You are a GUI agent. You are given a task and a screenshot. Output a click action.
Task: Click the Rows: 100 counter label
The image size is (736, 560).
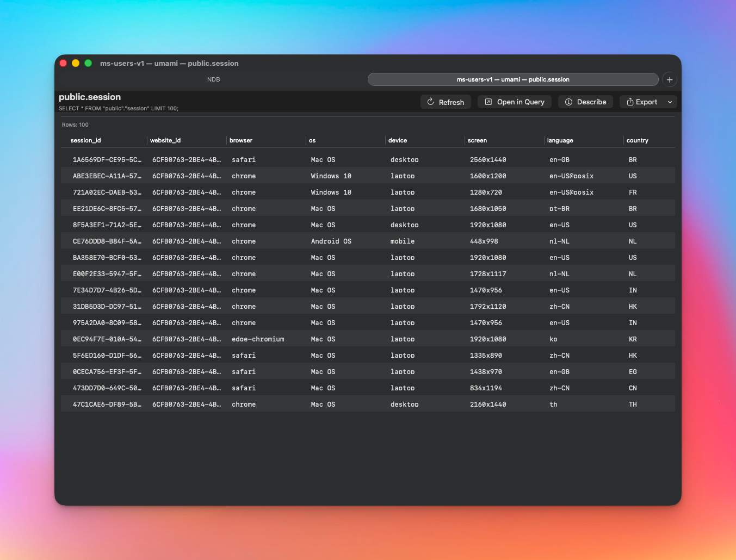[x=75, y=125]
